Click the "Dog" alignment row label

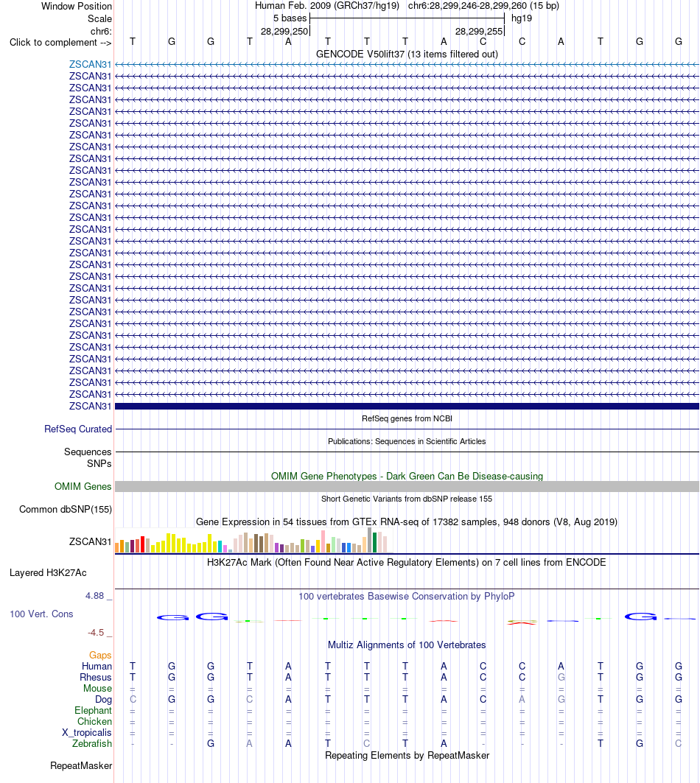pyautogui.click(x=103, y=700)
